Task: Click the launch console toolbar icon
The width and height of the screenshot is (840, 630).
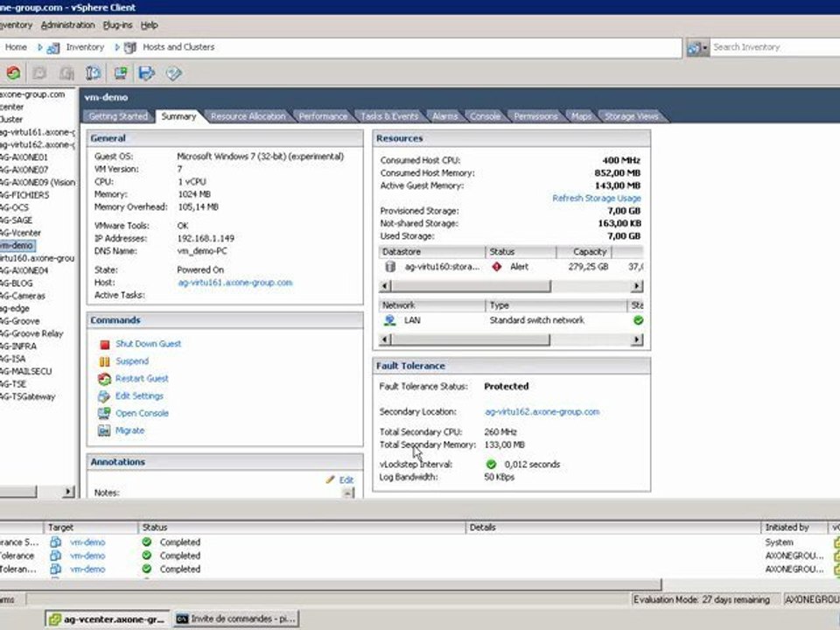Action: pos(121,73)
